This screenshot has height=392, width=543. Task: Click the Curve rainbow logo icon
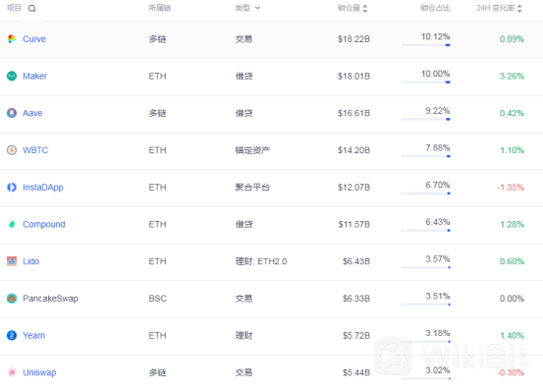point(12,39)
